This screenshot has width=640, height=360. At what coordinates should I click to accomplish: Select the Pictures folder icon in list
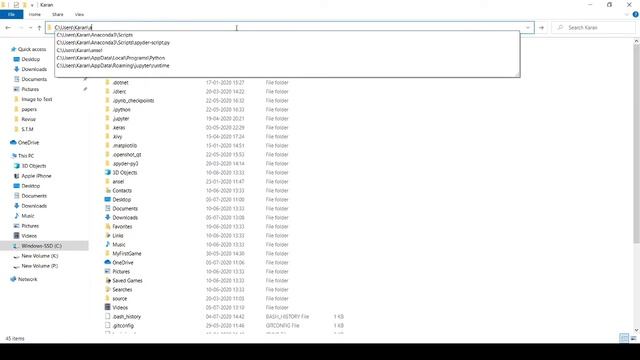pos(108,271)
